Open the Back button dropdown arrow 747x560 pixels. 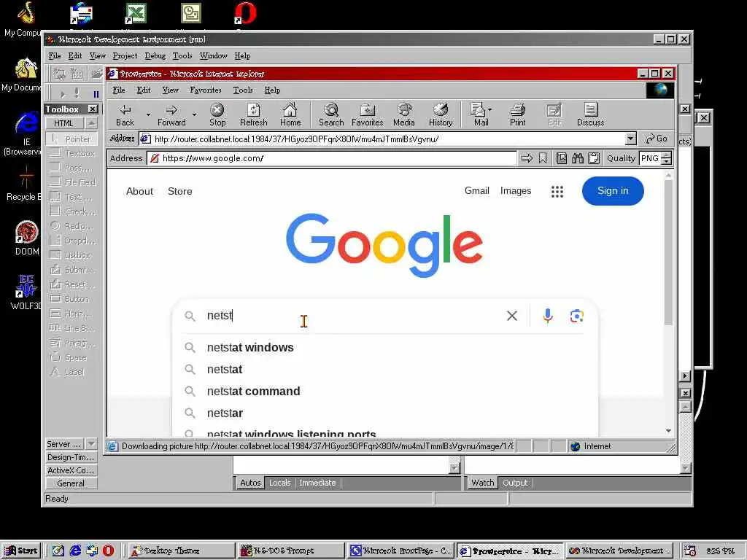(x=148, y=114)
